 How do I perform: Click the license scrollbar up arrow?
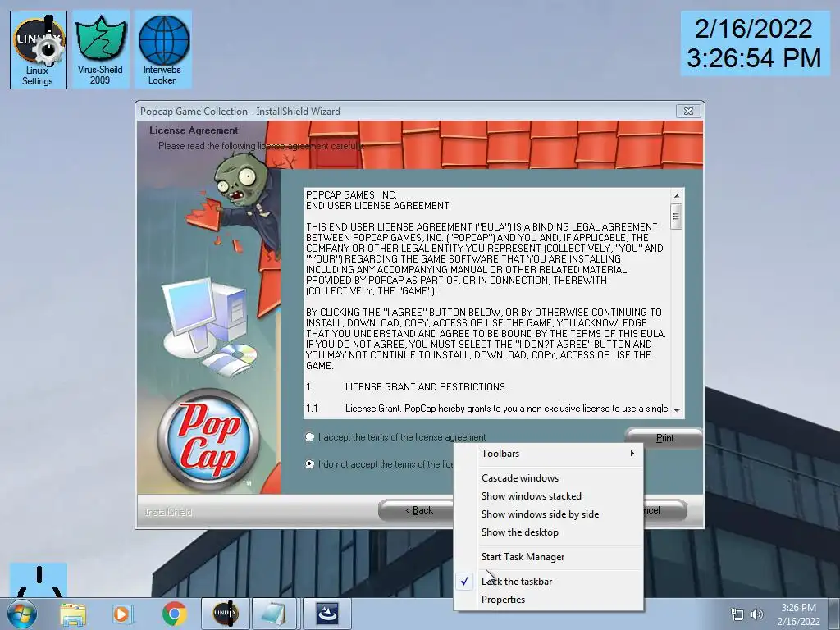pyautogui.click(x=677, y=196)
